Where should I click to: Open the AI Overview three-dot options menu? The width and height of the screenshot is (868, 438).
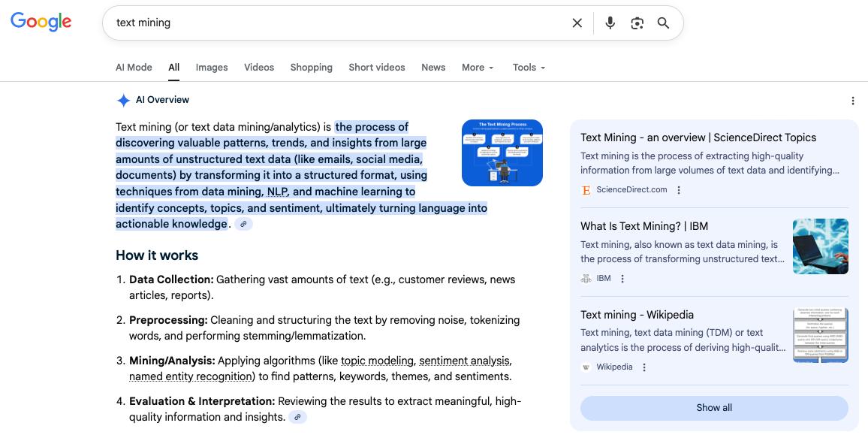(852, 101)
